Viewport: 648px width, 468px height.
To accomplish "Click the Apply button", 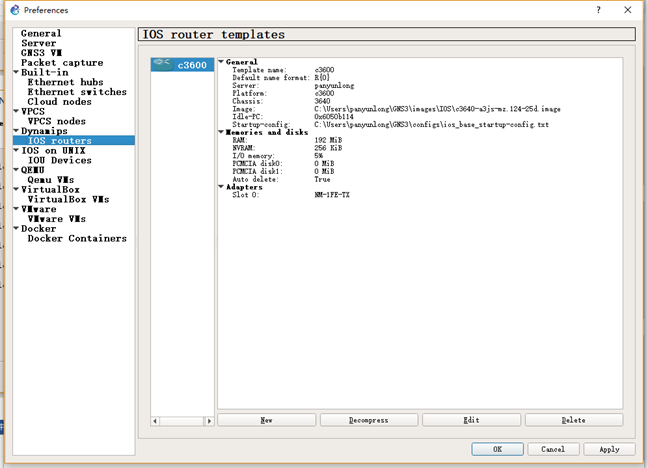I will click(x=609, y=449).
